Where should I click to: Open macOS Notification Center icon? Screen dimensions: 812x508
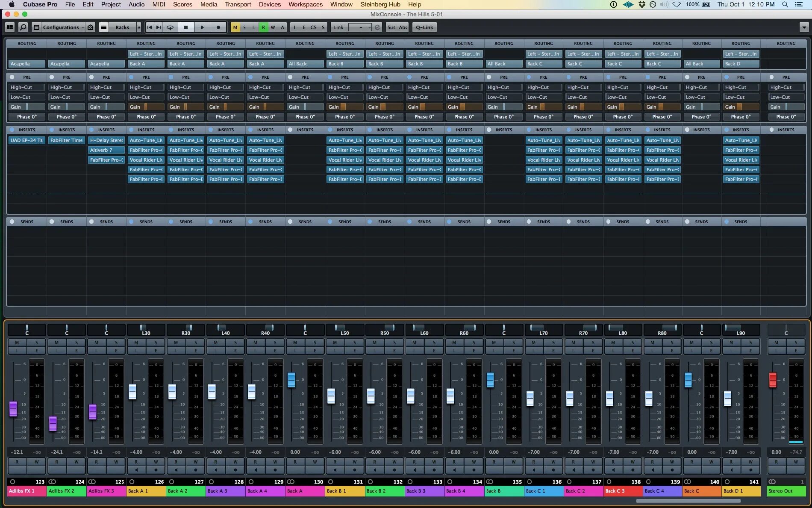(x=798, y=4)
